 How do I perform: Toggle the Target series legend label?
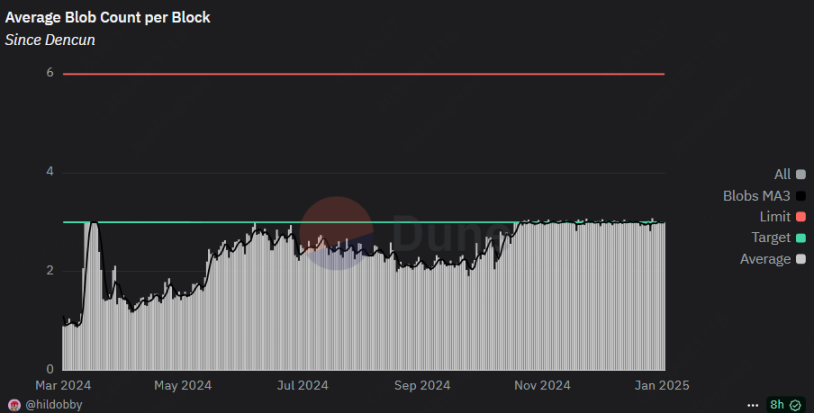(771, 238)
